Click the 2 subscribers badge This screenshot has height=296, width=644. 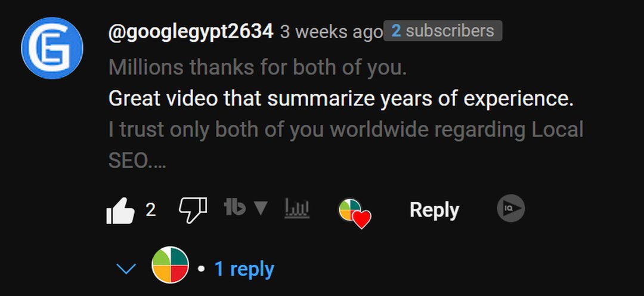(x=442, y=31)
